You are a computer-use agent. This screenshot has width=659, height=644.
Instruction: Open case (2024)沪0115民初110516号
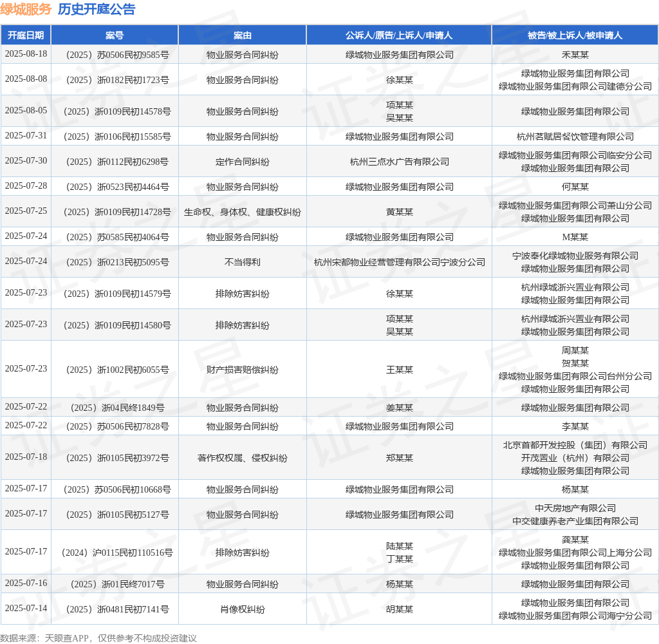tap(117, 553)
